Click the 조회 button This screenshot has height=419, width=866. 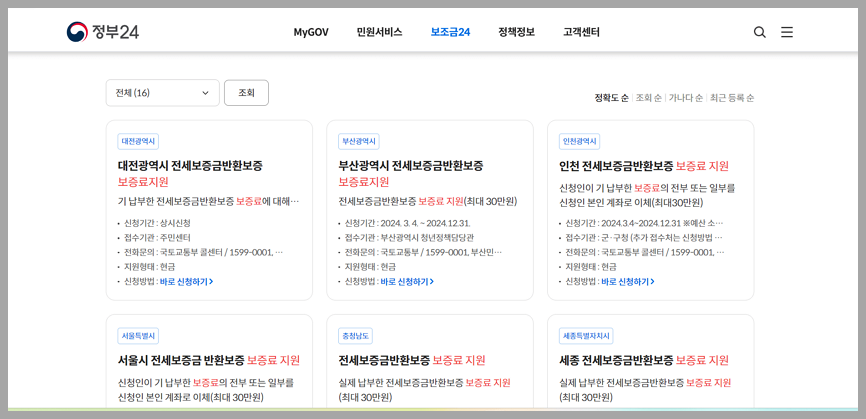[246, 93]
